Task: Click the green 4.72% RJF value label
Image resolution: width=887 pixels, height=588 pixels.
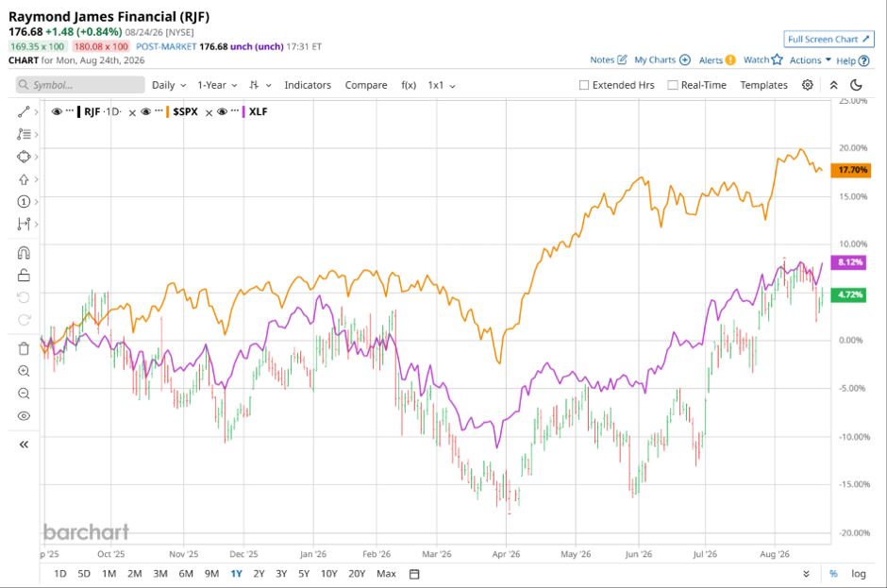Action: pyautogui.click(x=848, y=294)
